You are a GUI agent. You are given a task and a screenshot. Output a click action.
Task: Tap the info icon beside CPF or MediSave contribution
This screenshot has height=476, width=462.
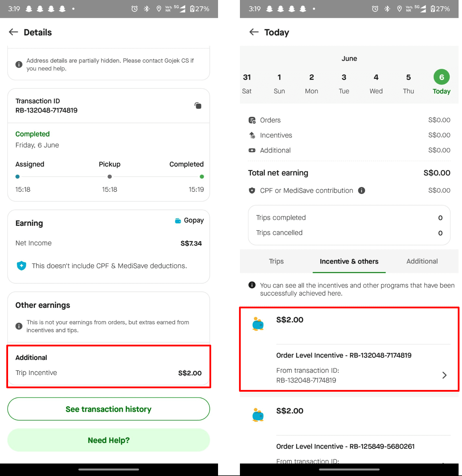pos(361,191)
